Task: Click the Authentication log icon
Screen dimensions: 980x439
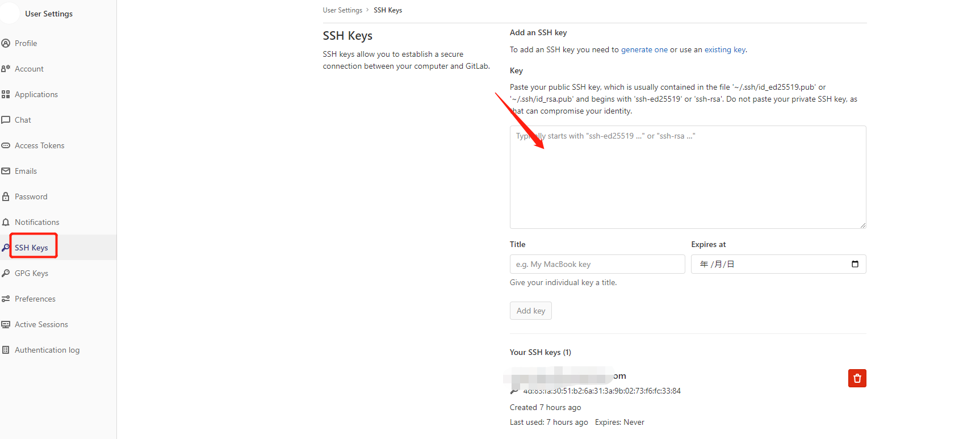Action: [x=6, y=350]
